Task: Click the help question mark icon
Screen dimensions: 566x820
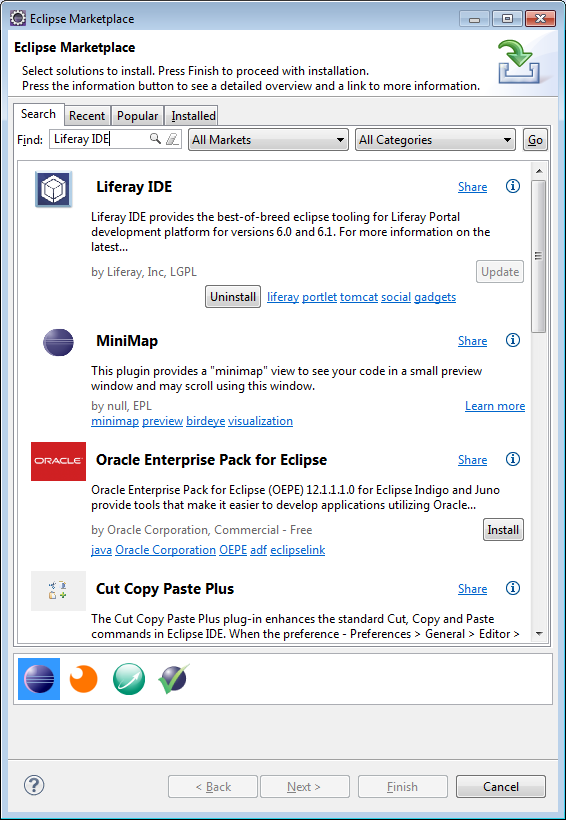Action: (34, 785)
